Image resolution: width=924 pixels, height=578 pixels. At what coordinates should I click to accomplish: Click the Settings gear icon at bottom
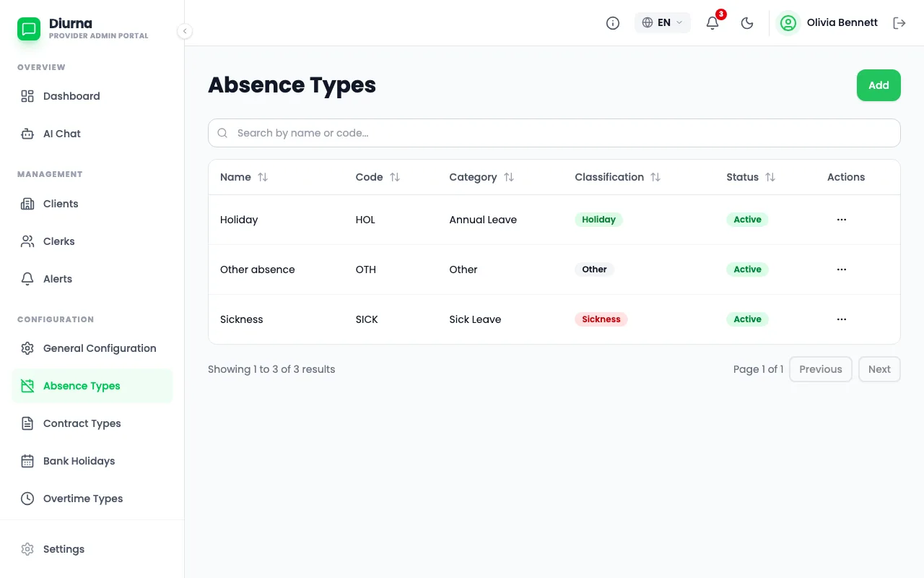[x=27, y=549]
